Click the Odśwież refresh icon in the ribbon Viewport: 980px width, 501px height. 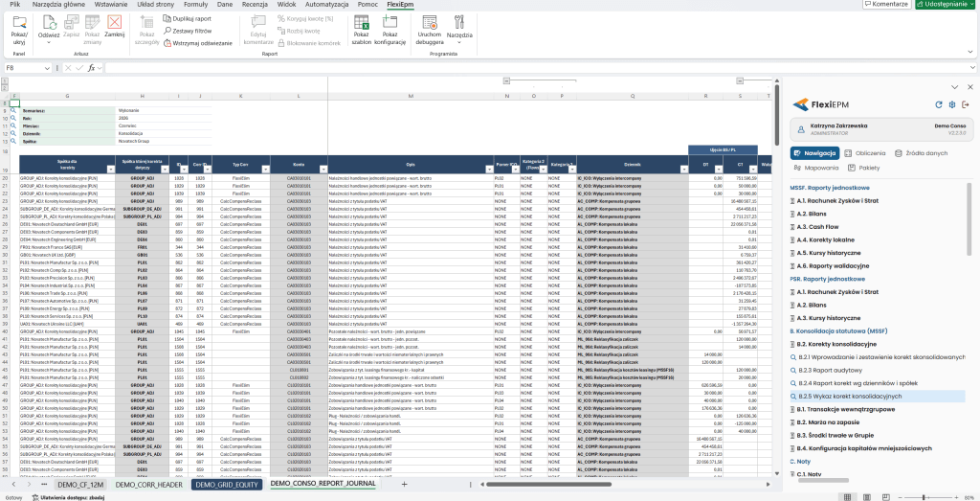click(x=49, y=23)
